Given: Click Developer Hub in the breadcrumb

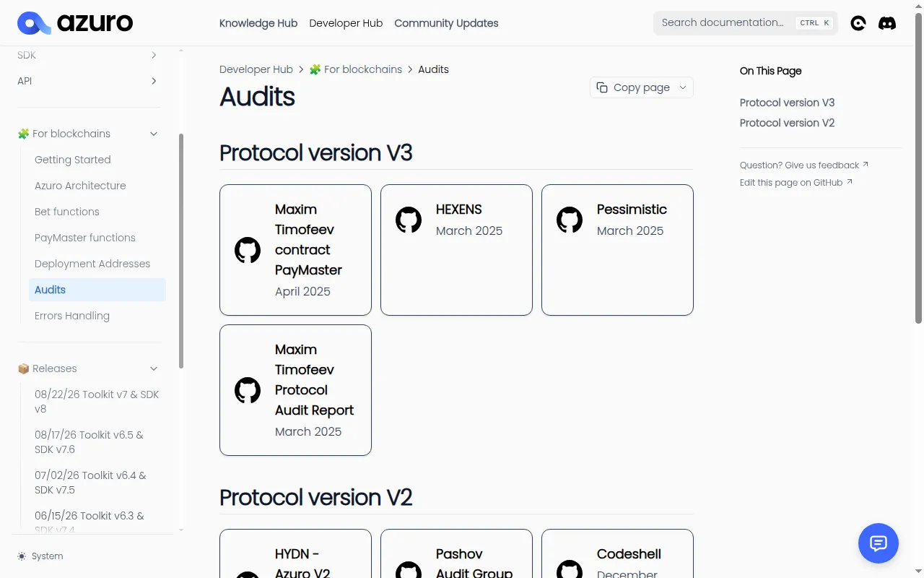Looking at the screenshot, I should (256, 69).
